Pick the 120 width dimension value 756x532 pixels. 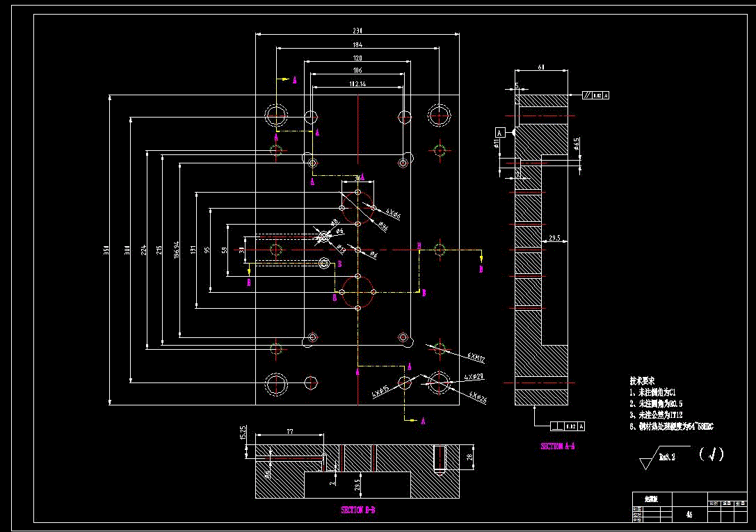pyautogui.click(x=357, y=58)
